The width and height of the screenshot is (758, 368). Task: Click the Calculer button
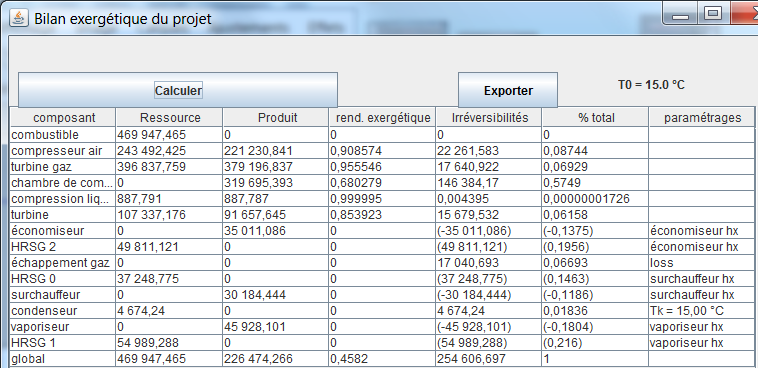coord(178,90)
